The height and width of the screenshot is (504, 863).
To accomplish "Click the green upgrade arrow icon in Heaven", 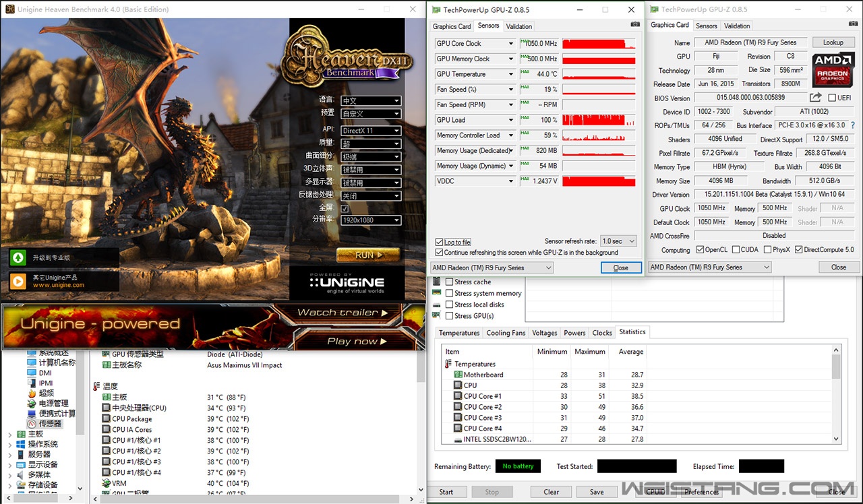I will 18,257.
